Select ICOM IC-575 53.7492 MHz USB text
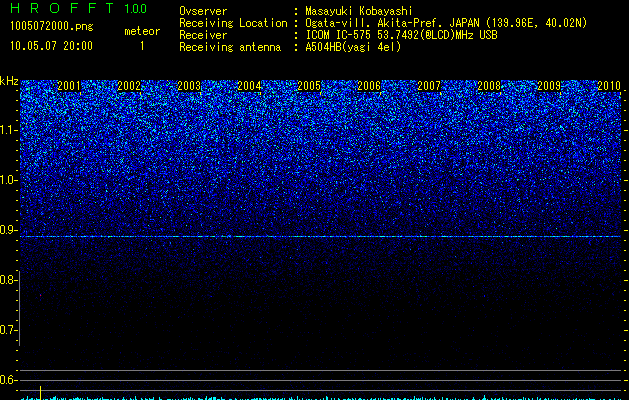The image size is (629, 400). [401, 35]
